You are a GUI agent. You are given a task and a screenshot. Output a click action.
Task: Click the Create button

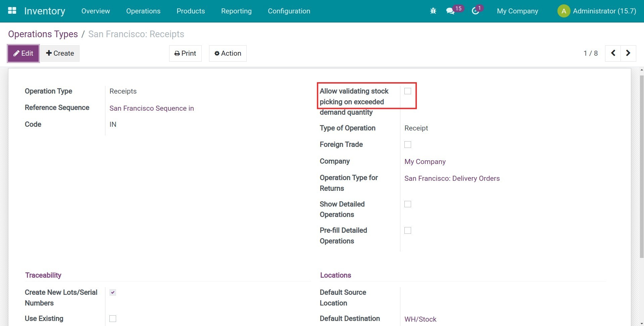pyautogui.click(x=60, y=53)
